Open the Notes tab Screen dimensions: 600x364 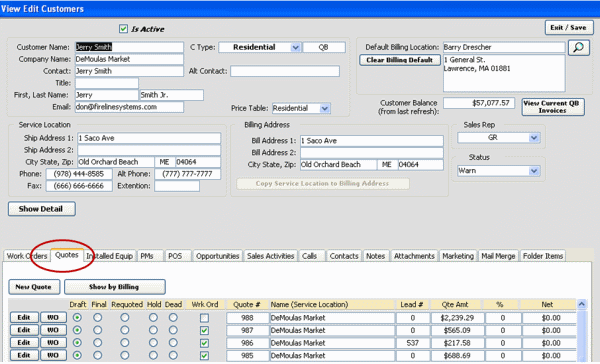coord(375,256)
